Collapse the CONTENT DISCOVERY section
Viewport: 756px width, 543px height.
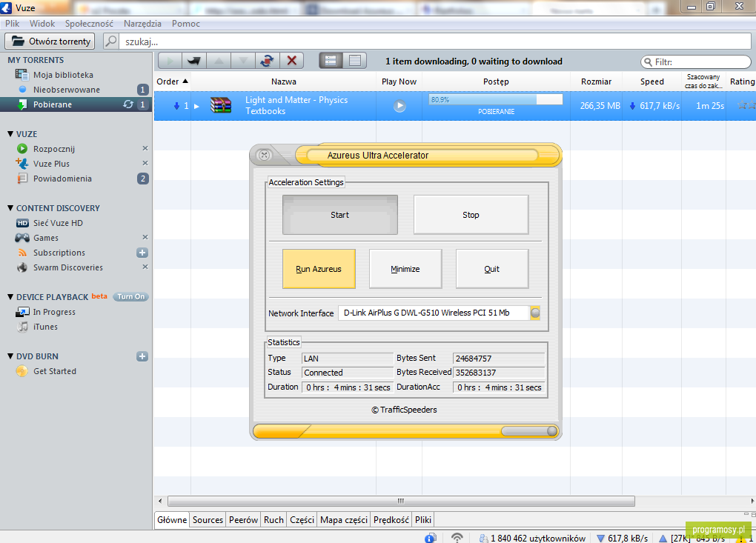(x=10, y=208)
